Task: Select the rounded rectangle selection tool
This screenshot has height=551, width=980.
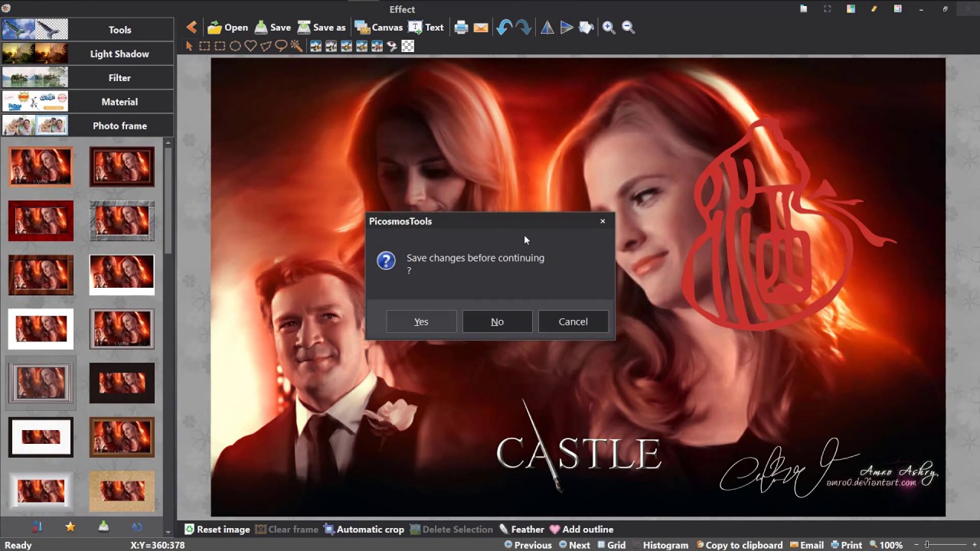Action: (220, 46)
